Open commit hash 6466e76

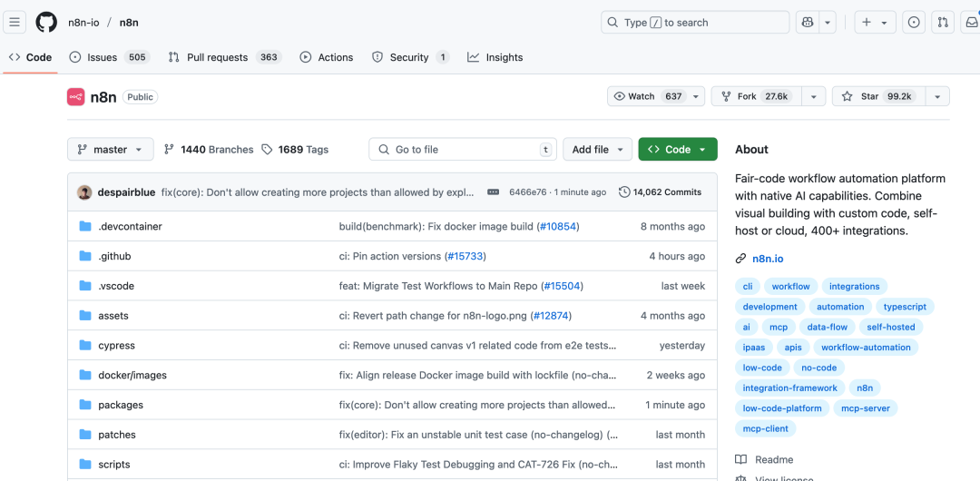[x=527, y=192]
